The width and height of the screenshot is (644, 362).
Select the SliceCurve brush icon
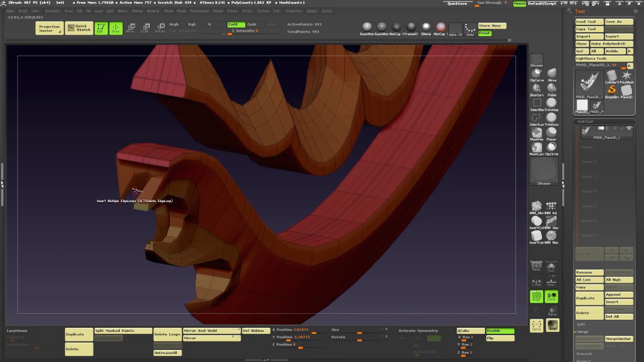(x=536, y=89)
